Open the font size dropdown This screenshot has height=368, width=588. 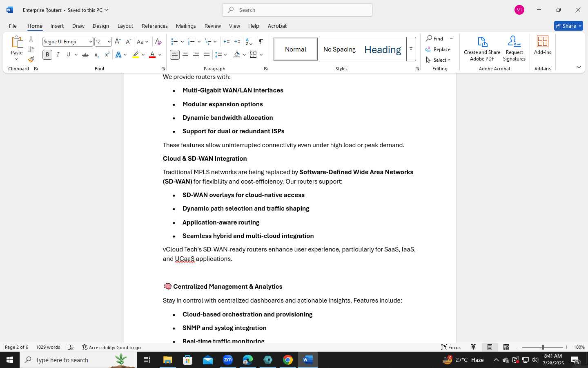click(x=109, y=42)
